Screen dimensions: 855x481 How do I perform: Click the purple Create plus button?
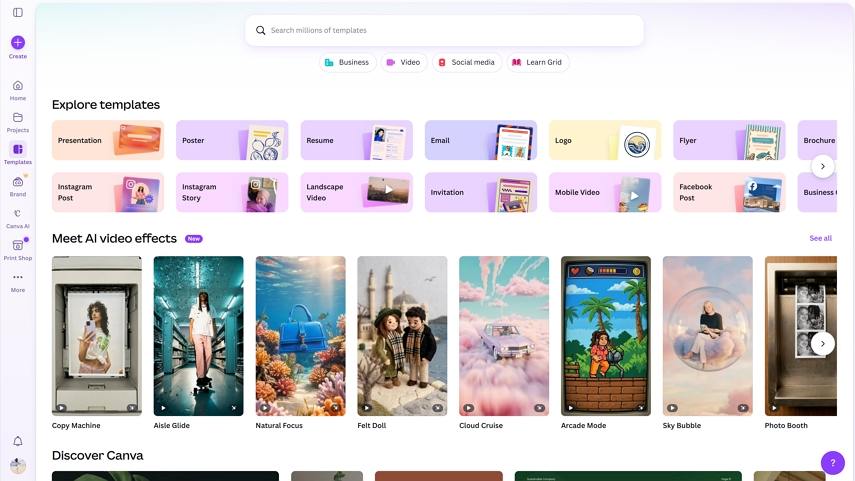18,43
